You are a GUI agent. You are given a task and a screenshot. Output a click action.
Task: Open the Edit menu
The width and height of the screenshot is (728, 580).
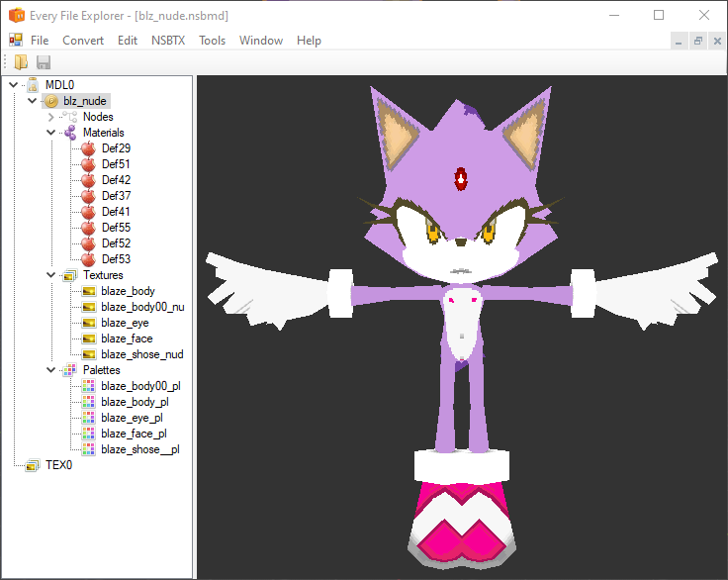[128, 41]
